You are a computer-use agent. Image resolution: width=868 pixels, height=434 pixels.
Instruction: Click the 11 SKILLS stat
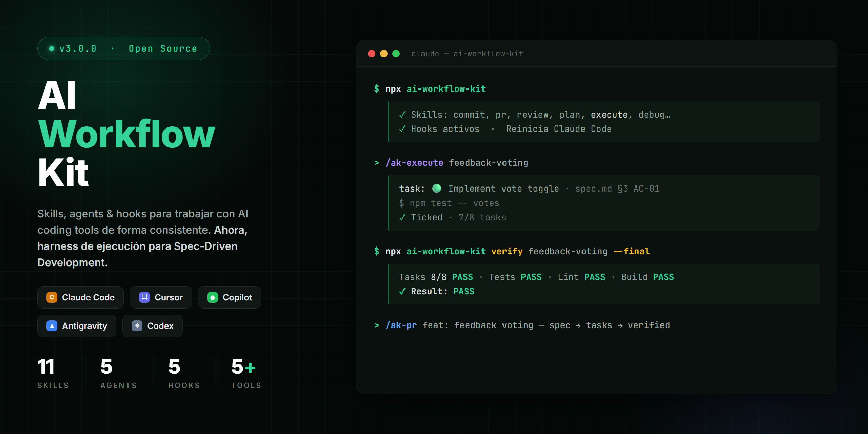[x=53, y=373]
